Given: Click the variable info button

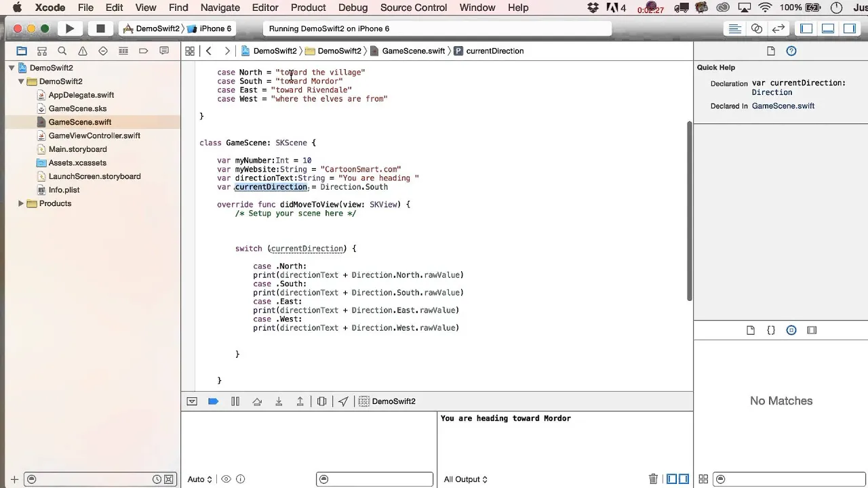Looking at the screenshot, I should pyautogui.click(x=240, y=479).
